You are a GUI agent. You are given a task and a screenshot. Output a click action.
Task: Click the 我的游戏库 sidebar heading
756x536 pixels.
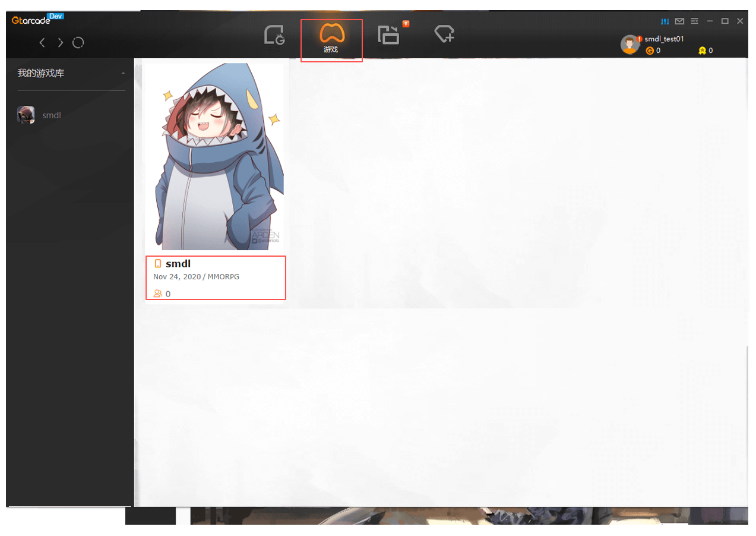(x=40, y=74)
